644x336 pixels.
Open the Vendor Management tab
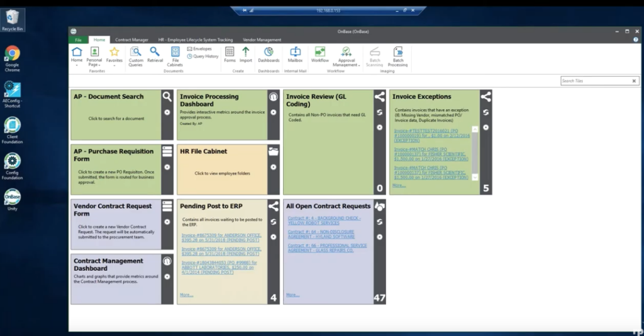(262, 40)
